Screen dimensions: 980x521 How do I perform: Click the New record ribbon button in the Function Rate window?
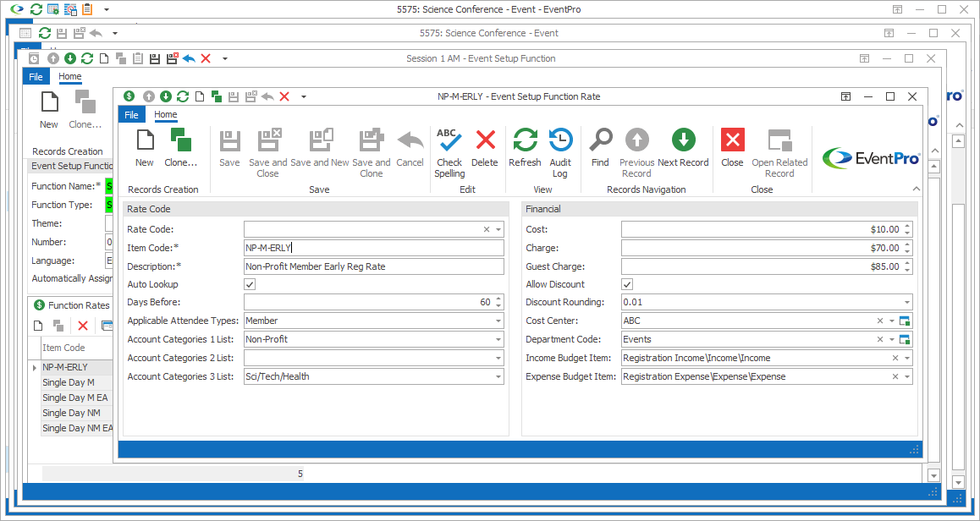click(145, 149)
